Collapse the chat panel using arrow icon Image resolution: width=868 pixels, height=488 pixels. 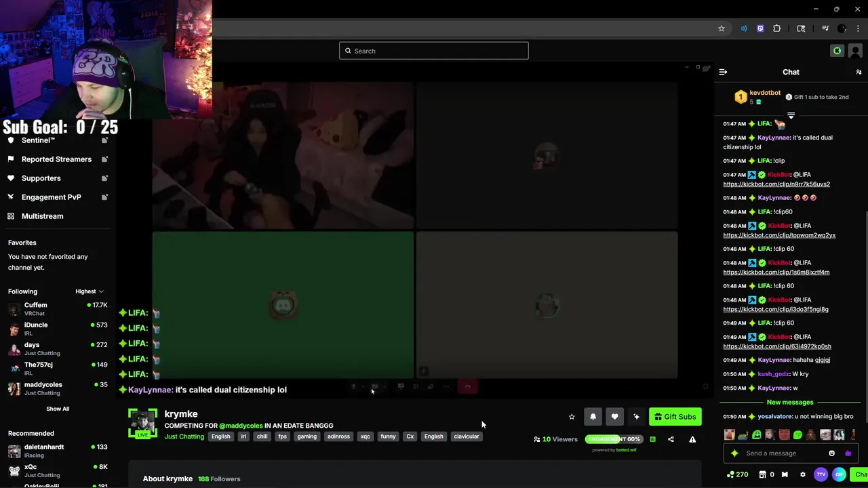pyautogui.click(x=723, y=72)
